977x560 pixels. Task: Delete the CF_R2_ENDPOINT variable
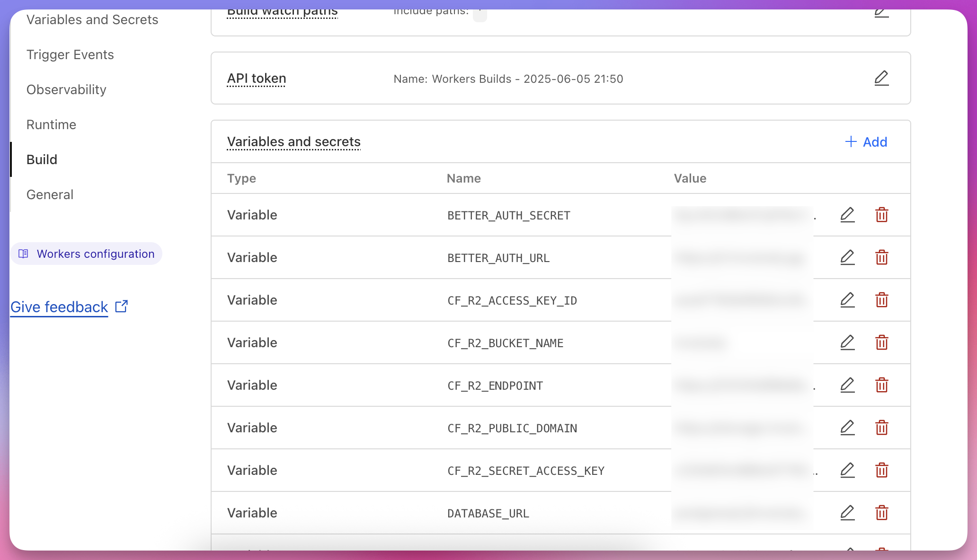881,385
